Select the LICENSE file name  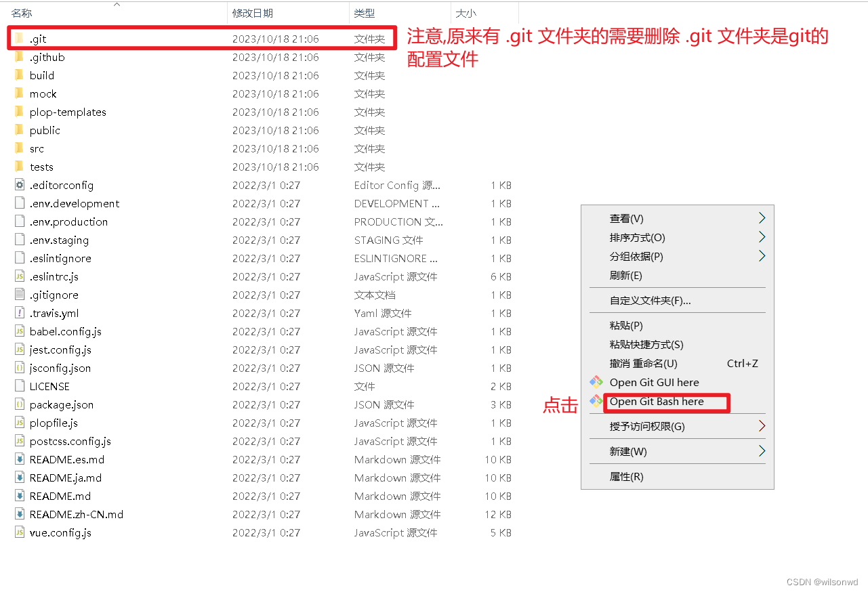pos(49,386)
